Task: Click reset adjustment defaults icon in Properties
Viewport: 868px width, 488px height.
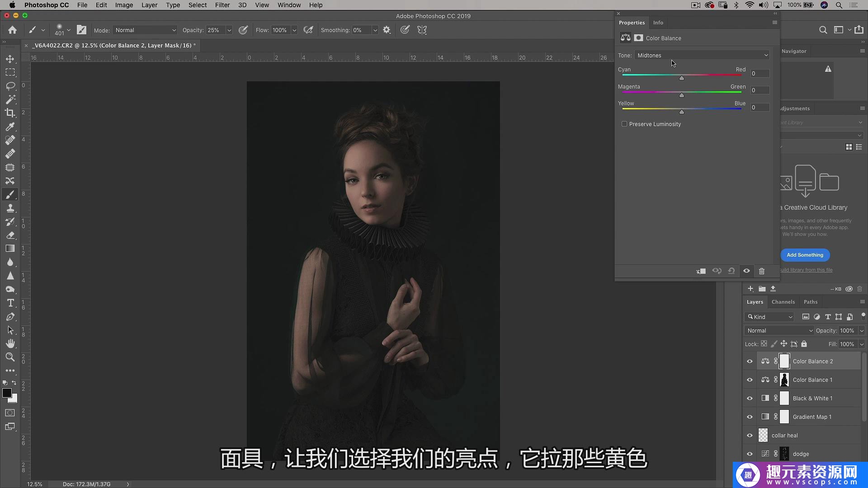Action: coord(731,271)
